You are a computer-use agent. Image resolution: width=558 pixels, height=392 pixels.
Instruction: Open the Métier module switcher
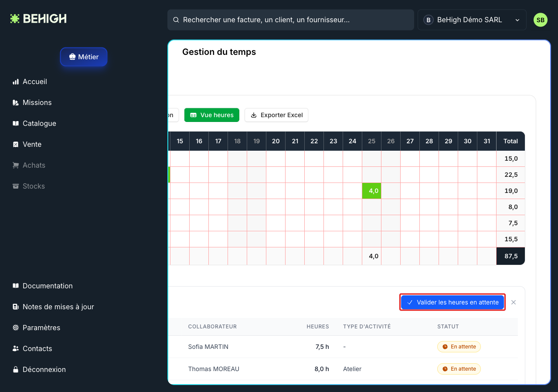click(84, 57)
